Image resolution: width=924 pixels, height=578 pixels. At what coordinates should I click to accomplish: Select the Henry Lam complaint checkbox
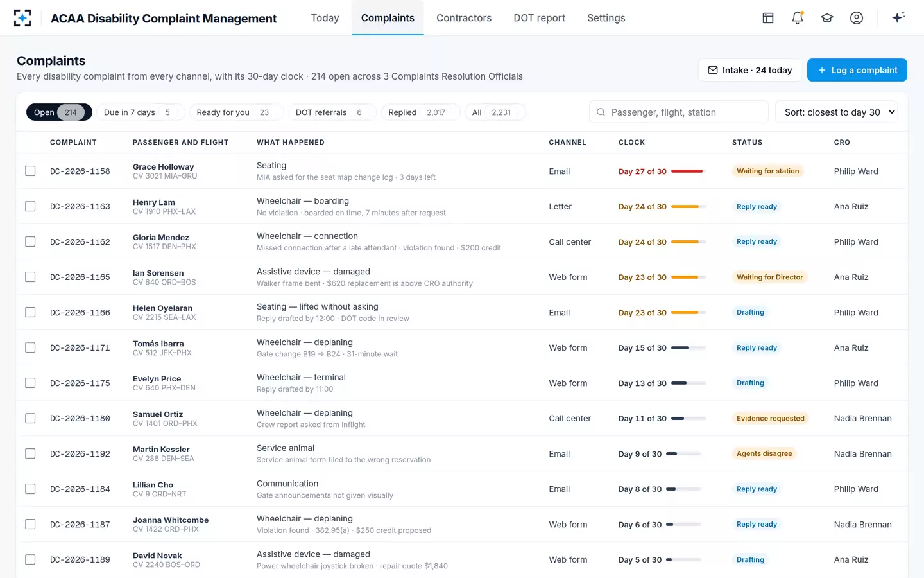point(30,206)
